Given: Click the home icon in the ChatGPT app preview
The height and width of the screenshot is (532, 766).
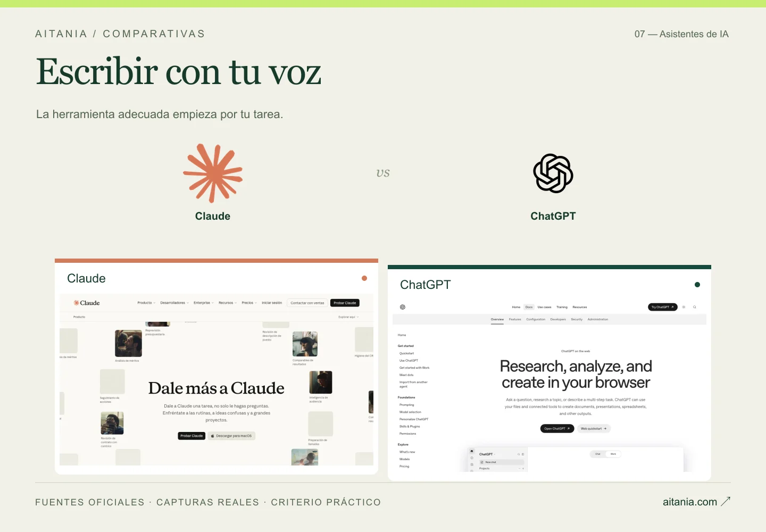Looking at the screenshot, I should [x=472, y=451].
